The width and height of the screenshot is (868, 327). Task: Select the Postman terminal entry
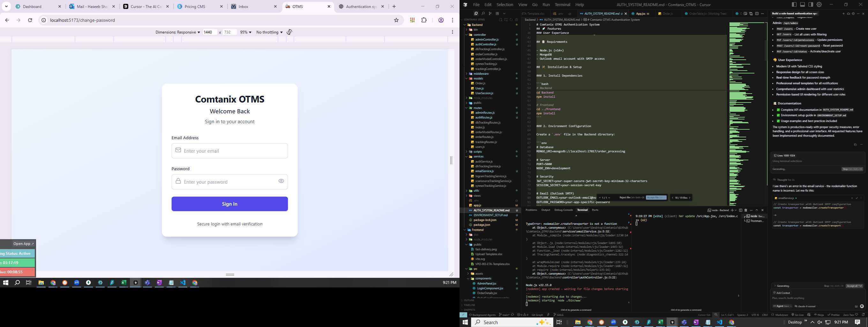[x=754, y=221]
